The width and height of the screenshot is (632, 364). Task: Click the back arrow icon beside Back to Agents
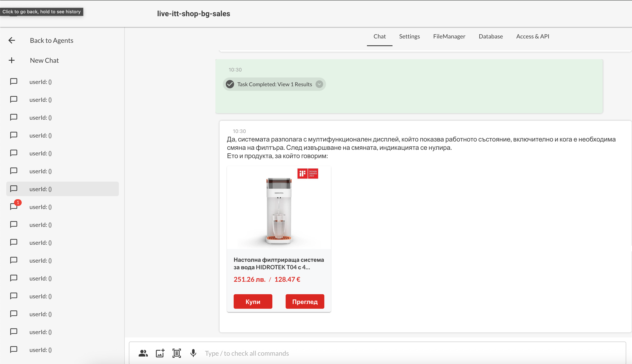tap(12, 40)
